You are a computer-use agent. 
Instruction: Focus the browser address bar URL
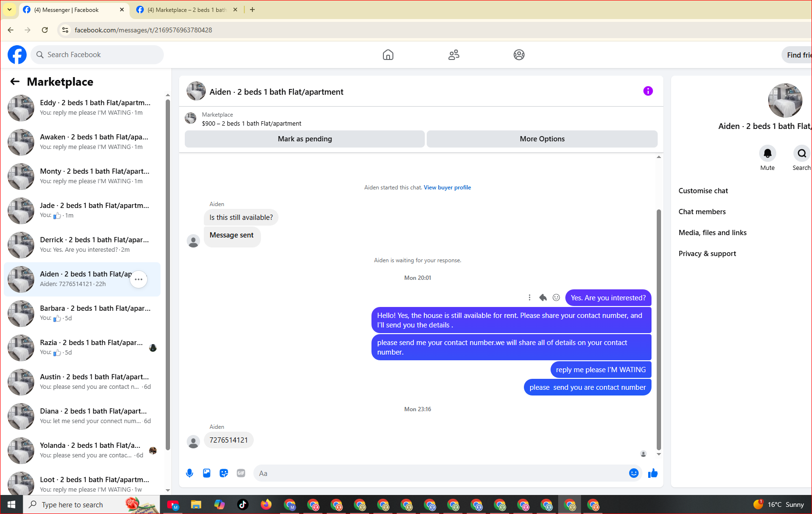coord(143,30)
